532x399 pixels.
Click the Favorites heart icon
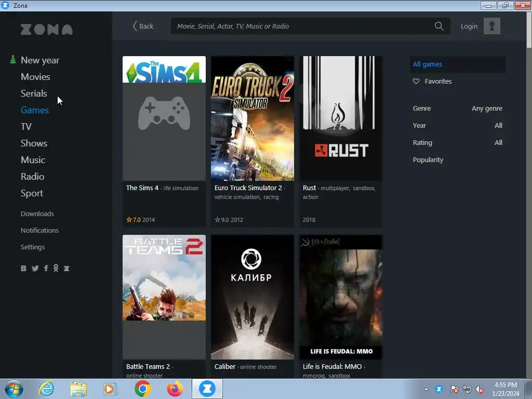416,81
